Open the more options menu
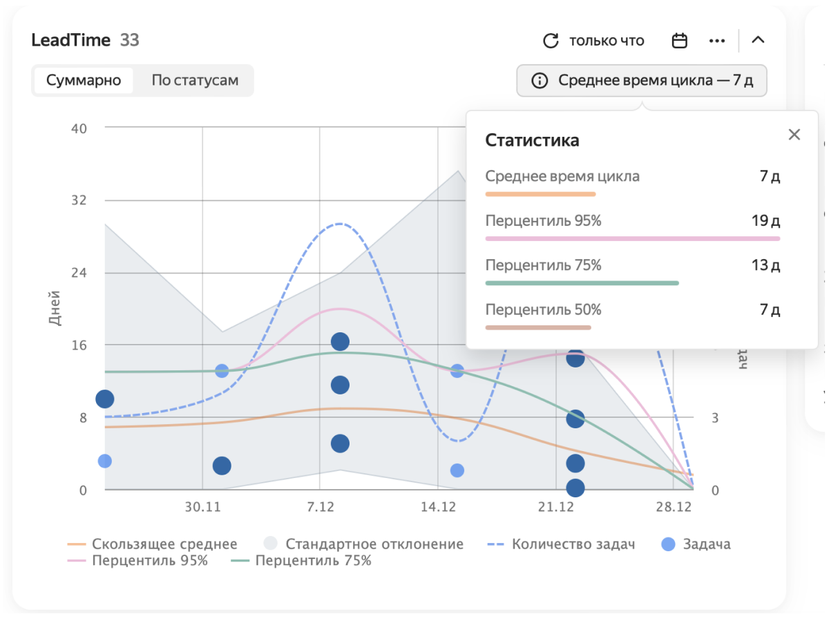 [x=717, y=40]
